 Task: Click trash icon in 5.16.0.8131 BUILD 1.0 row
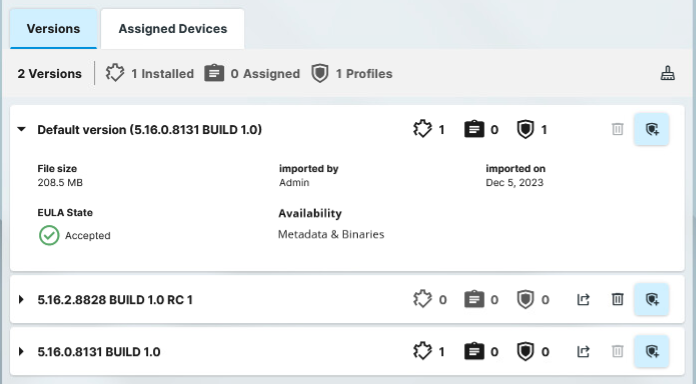(x=617, y=352)
